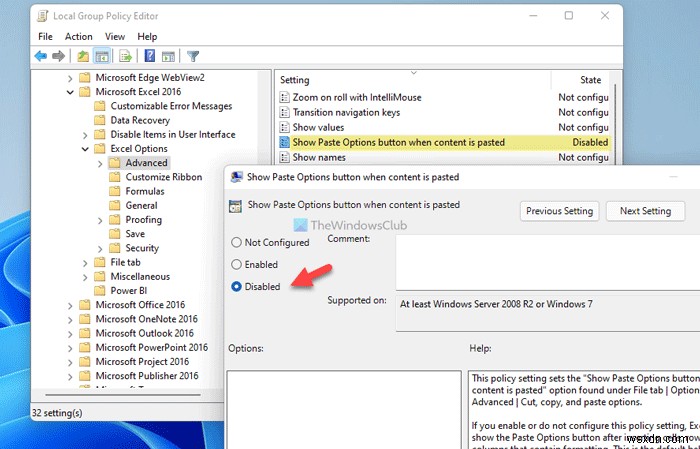The width and height of the screenshot is (700, 449).
Task: Select the Enabled radio button
Action: pos(236,265)
